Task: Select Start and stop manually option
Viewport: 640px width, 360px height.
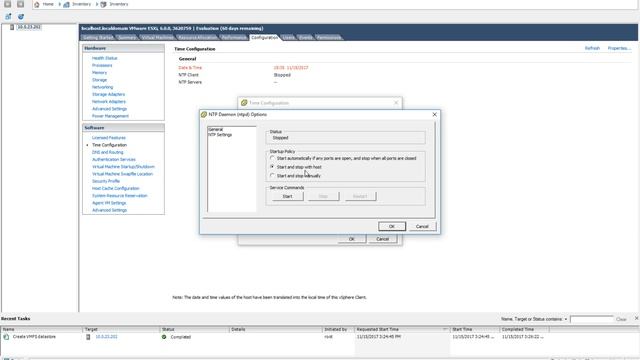Action: click(x=272, y=176)
